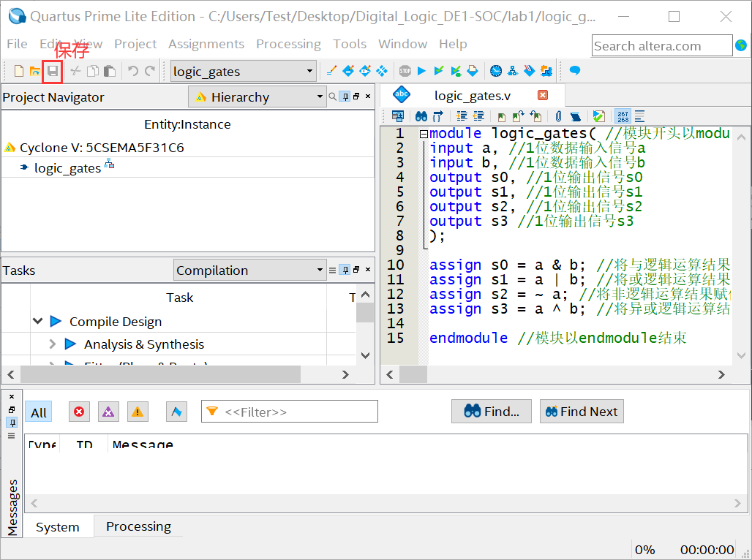Toggle the critical warning messages filter
The image size is (752, 560).
coord(108,412)
